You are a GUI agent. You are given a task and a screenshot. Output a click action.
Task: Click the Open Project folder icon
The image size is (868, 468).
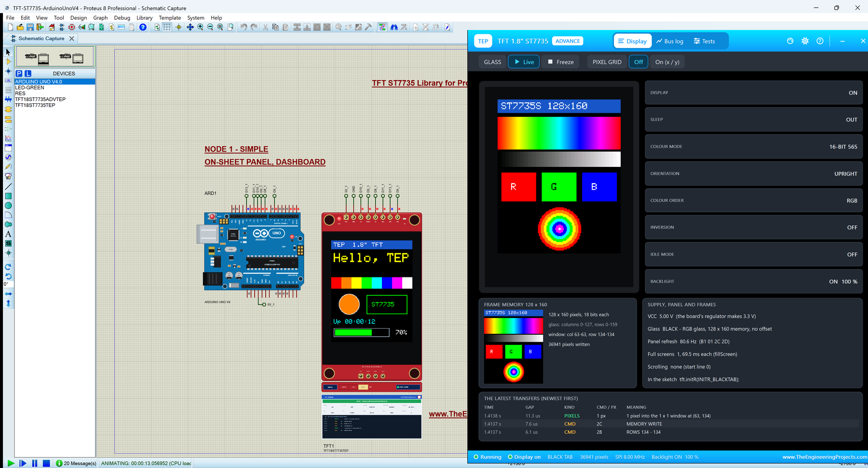pyautogui.click(x=20, y=28)
